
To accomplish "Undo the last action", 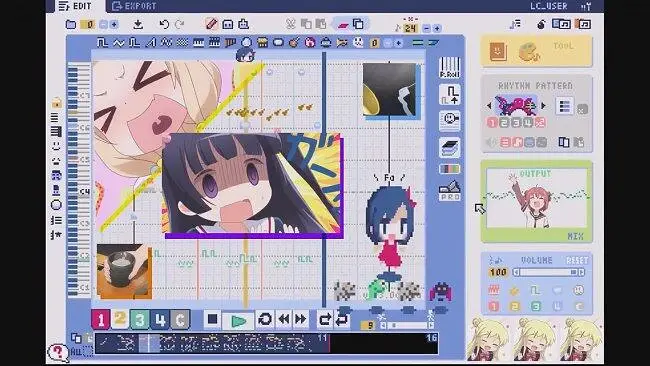I will (164, 24).
